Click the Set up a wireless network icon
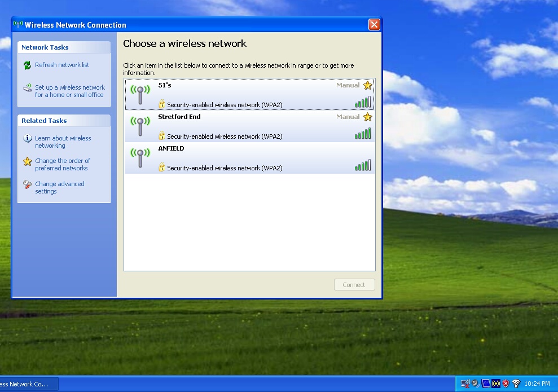558x392 pixels. pos(28,87)
